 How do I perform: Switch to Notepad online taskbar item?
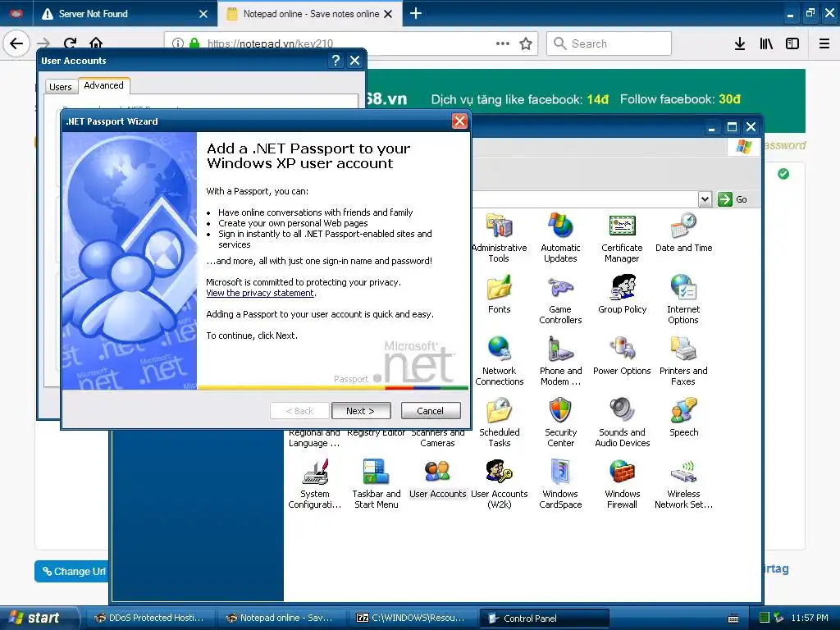[281, 618]
